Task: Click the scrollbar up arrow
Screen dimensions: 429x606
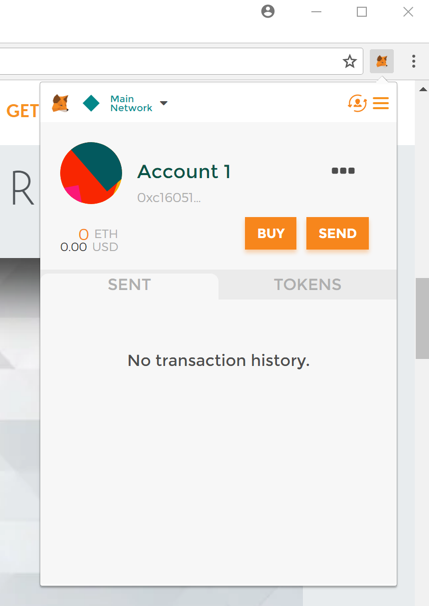Action: coord(423,89)
